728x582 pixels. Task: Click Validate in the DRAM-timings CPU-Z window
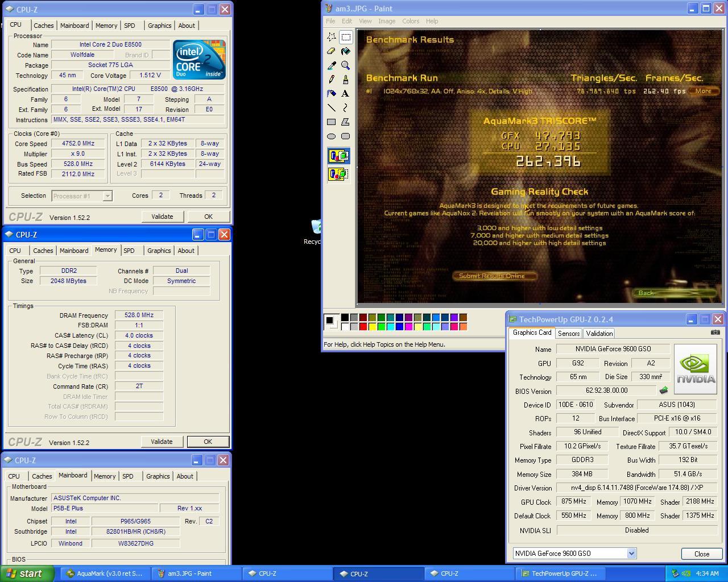(x=162, y=442)
